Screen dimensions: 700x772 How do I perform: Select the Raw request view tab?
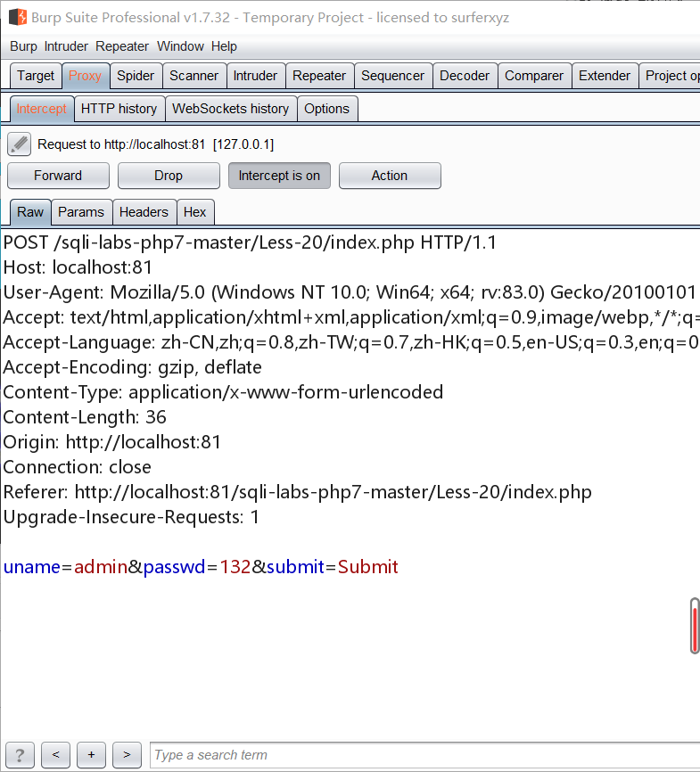[30, 212]
